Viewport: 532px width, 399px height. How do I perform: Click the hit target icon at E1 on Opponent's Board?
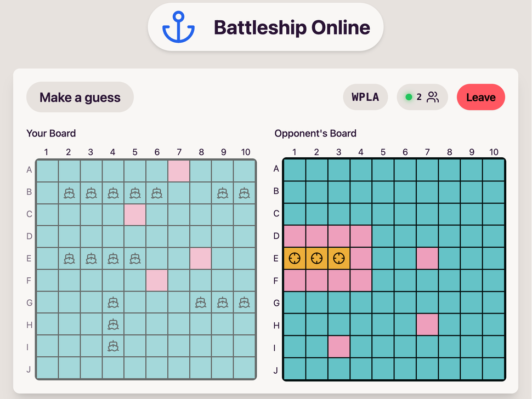295,258
